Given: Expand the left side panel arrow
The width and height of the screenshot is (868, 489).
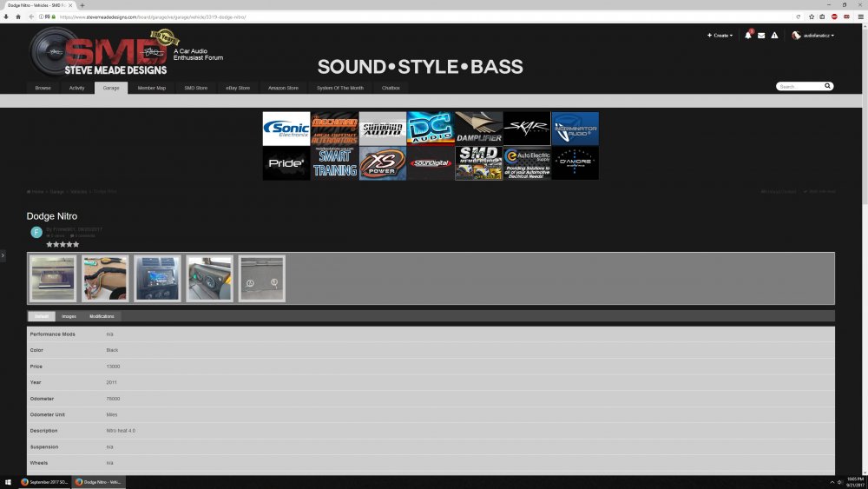Looking at the screenshot, I should 3,255.
